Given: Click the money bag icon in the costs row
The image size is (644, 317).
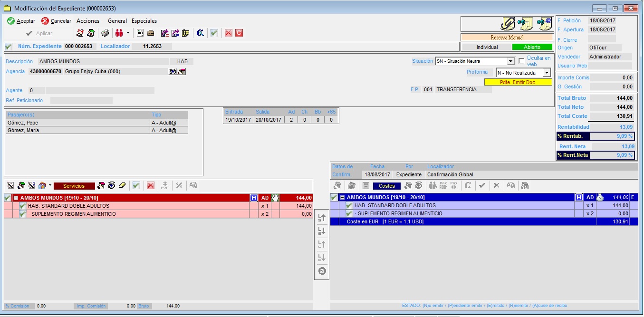Looking at the screenshot, I should [x=601, y=197].
